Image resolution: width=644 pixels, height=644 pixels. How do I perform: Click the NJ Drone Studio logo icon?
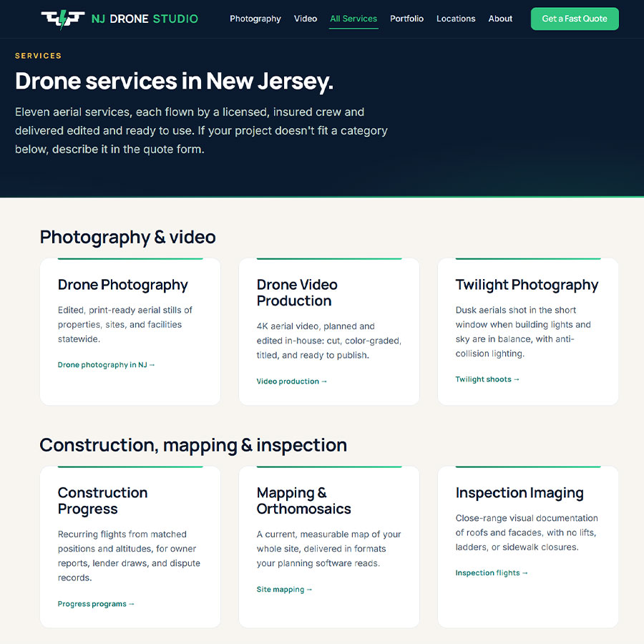pos(63,19)
